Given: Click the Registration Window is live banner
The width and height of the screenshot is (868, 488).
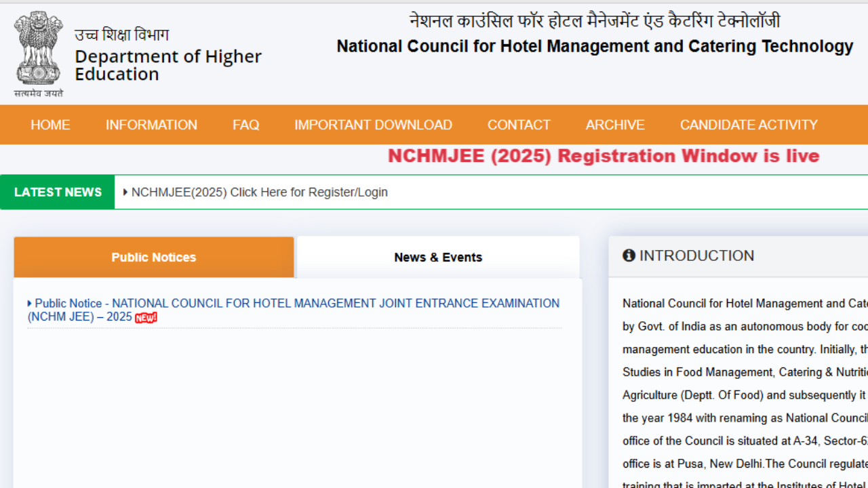Looking at the screenshot, I should (604, 156).
